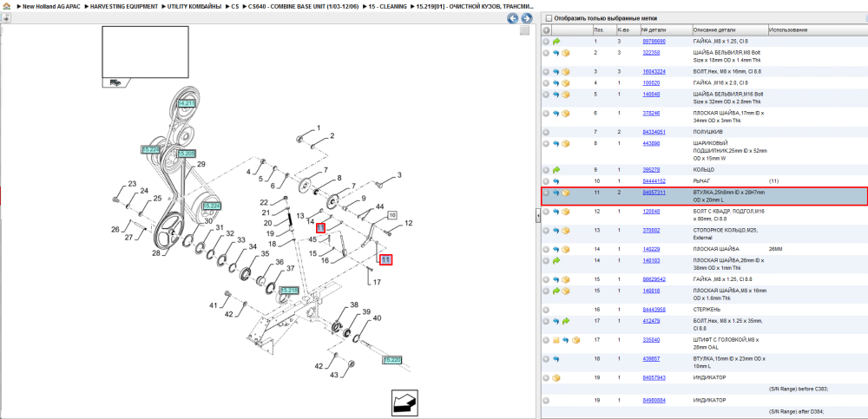Collapse parts panel via splitter arrow handle
This screenshot has width=868, height=419.
(x=537, y=216)
